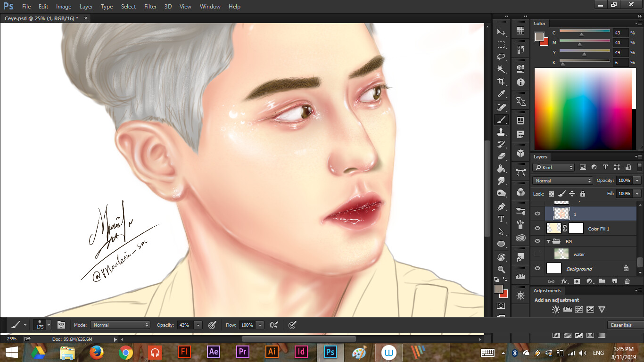The height and width of the screenshot is (362, 644).
Task: Select the Rectangular Marquee tool
Action: [501, 45]
